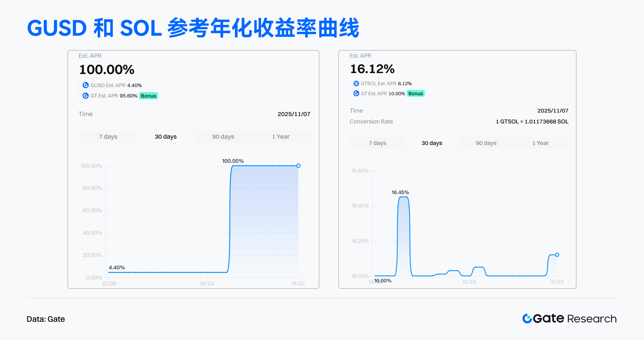Click the GUSD coin icon
This screenshot has height=340, width=644.
tap(86, 85)
